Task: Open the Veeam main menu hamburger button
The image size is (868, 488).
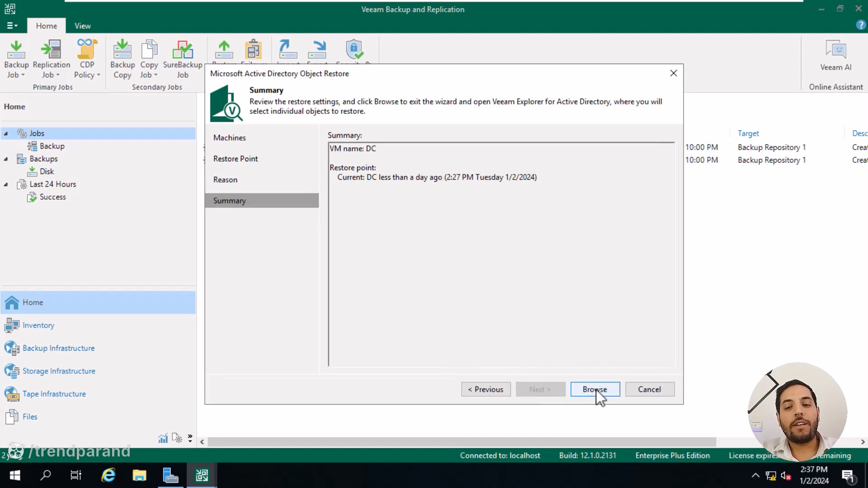Action: (12, 26)
